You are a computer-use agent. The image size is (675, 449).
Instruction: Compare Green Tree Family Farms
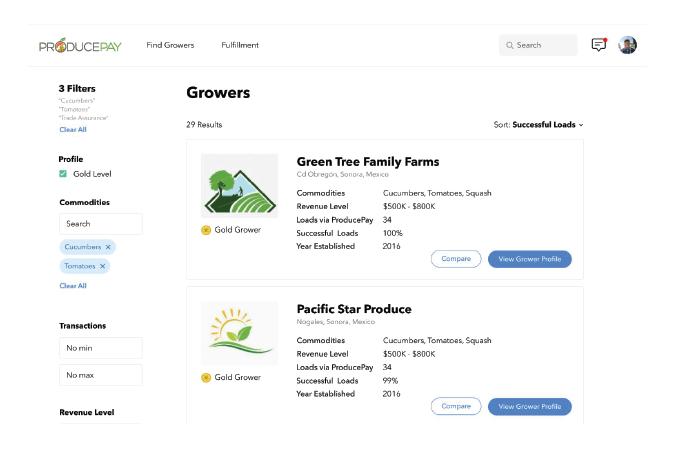[456, 259]
